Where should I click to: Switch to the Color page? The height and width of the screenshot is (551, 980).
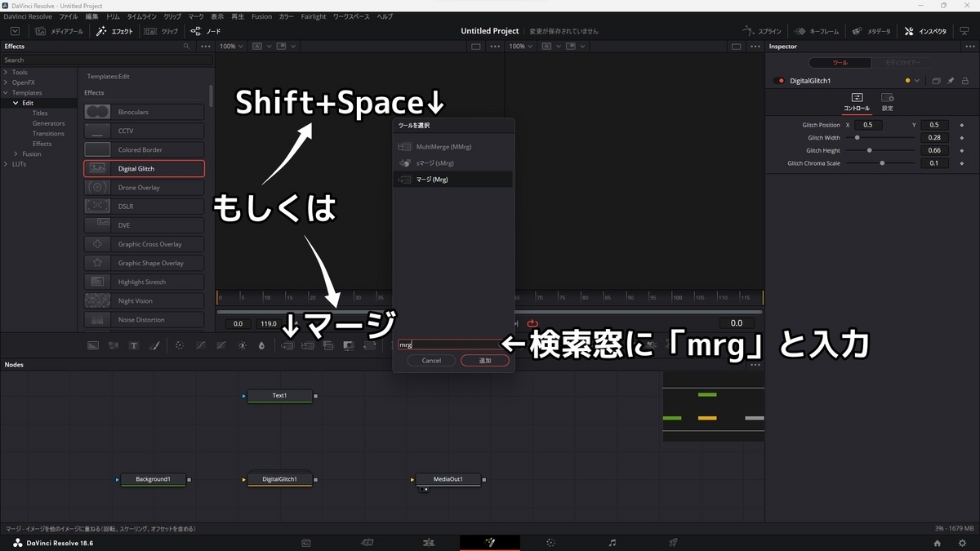(550, 542)
